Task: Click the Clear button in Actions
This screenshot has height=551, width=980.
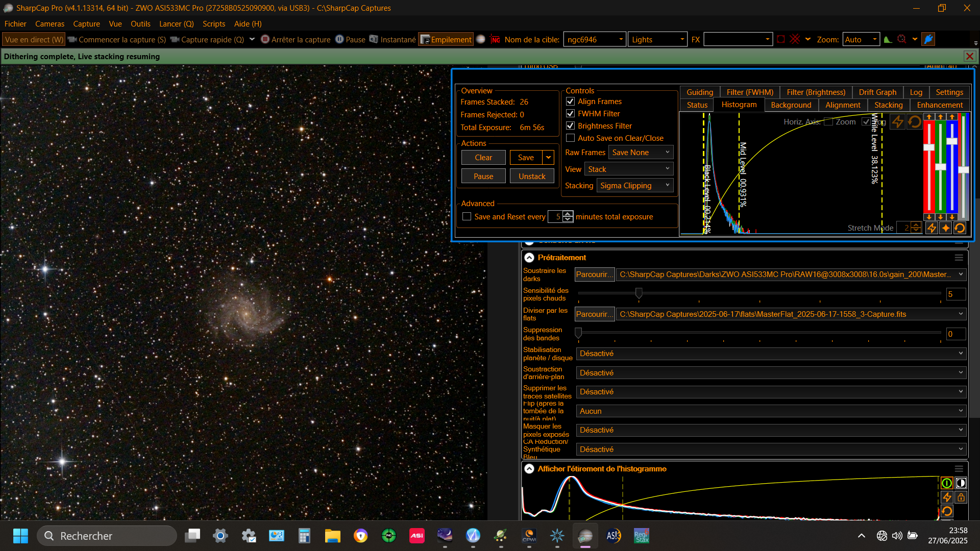Action: point(483,158)
